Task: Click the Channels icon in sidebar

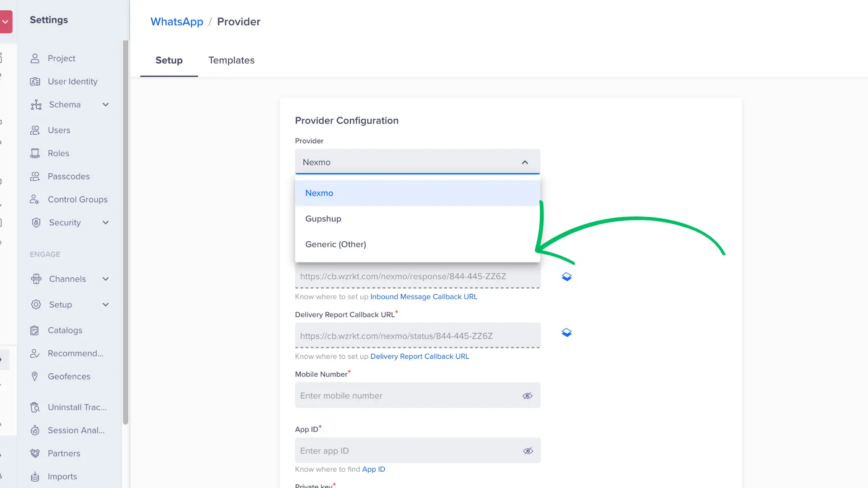Action: click(36, 279)
